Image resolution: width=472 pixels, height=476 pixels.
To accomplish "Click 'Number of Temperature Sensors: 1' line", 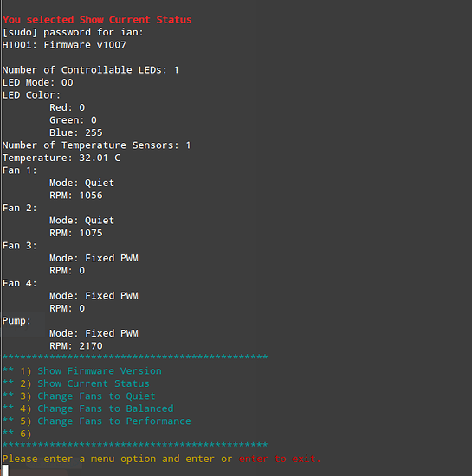I will pos(97,145).
